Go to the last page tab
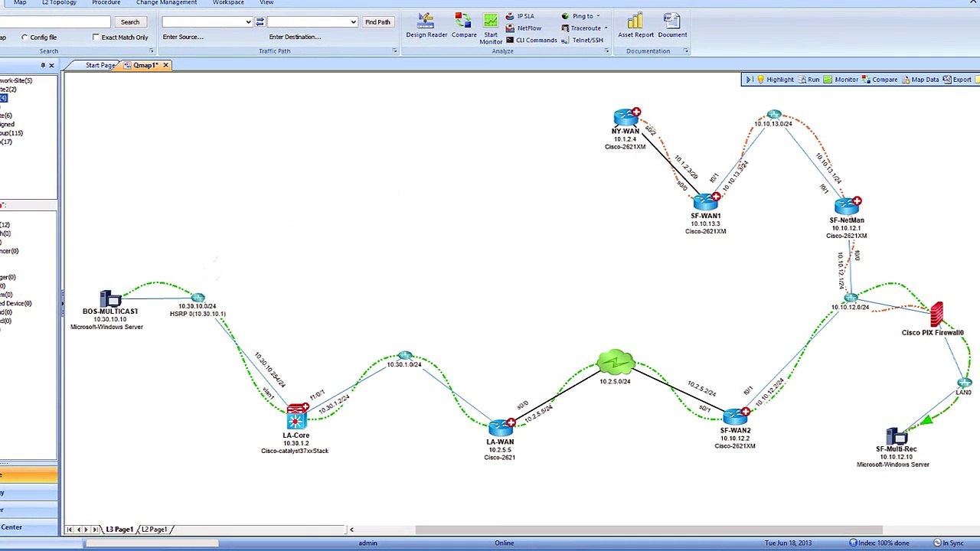Image resolution: width=980 pixels, height=551 pixels. tap(96, 530)
